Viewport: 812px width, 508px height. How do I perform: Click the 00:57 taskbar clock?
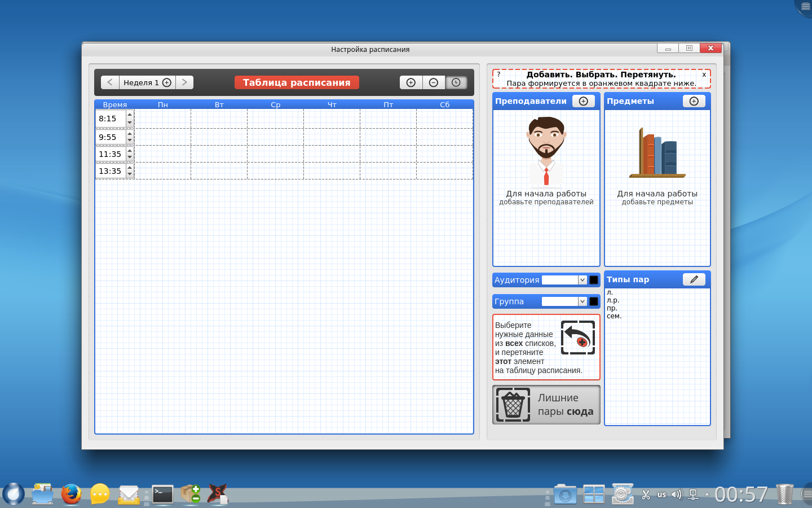pyautogui.click(x=741, y=494)
